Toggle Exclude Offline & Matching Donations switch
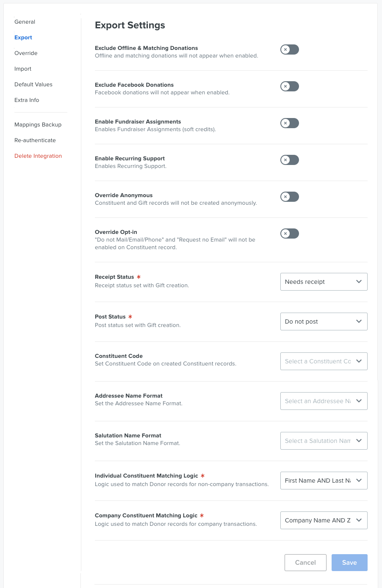 coord(290,49)
